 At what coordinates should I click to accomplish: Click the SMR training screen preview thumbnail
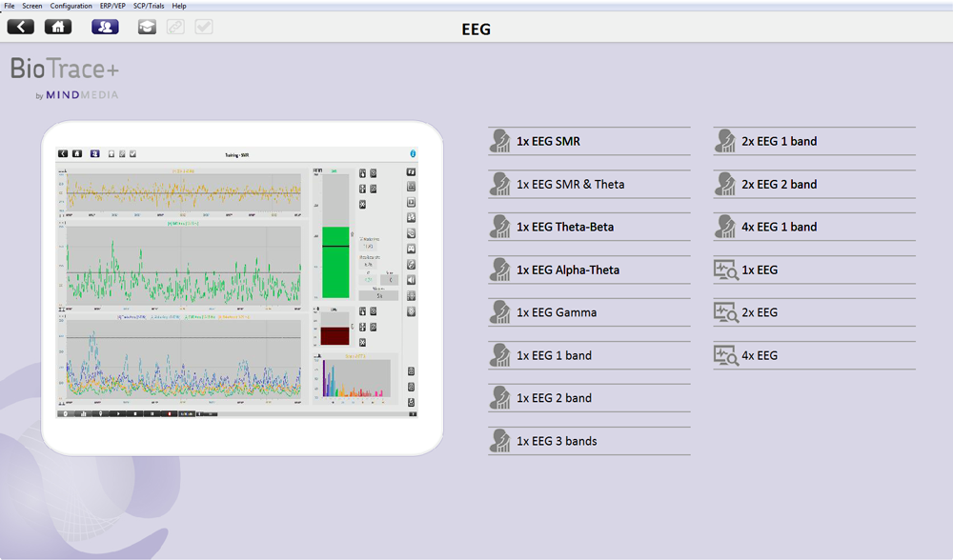[237, 283]
